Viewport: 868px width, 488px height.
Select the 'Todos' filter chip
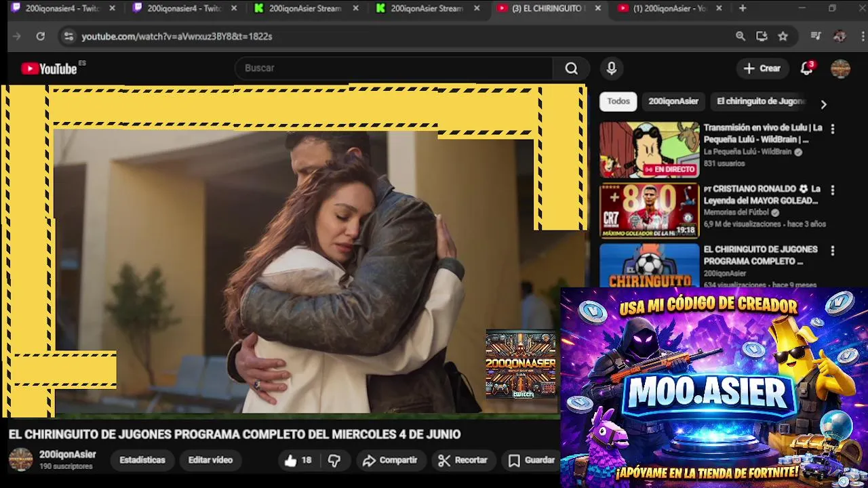click(618, 102)
